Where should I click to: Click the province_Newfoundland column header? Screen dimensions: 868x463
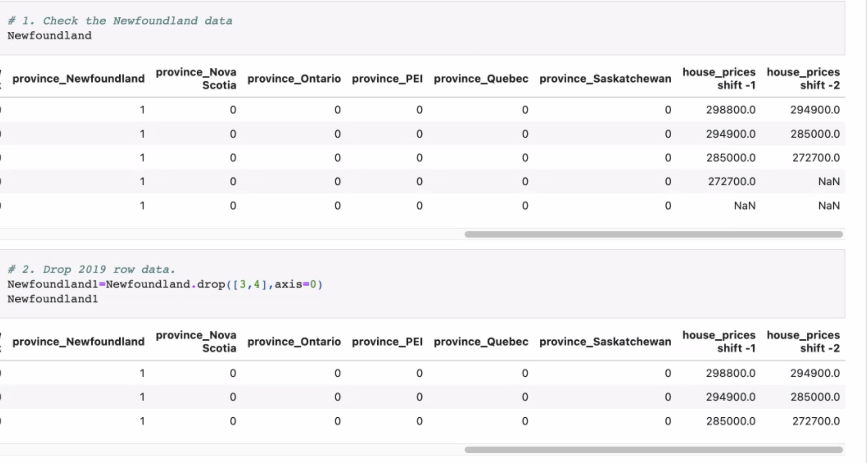tap(79, 78)
